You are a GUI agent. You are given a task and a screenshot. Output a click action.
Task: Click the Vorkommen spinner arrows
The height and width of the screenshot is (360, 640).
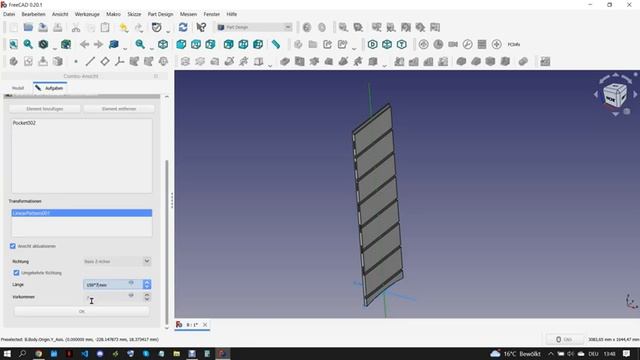tap(147, 297)
